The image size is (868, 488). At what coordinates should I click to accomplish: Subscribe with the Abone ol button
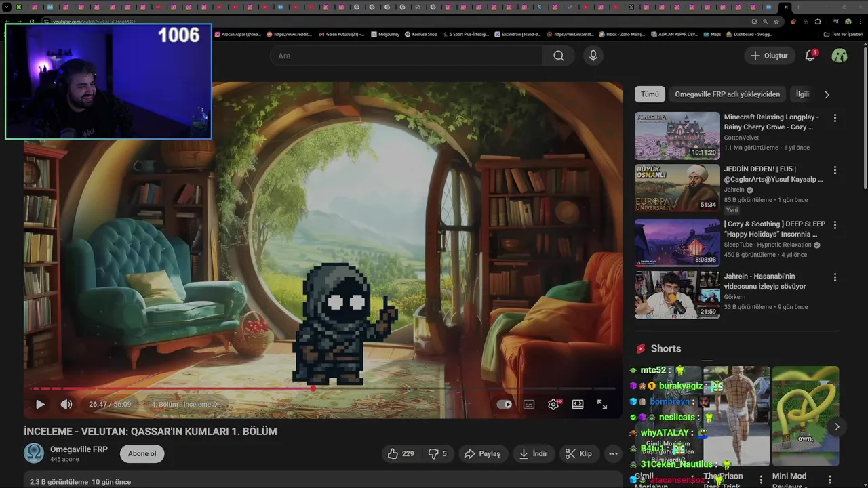[x=142, y=453]
